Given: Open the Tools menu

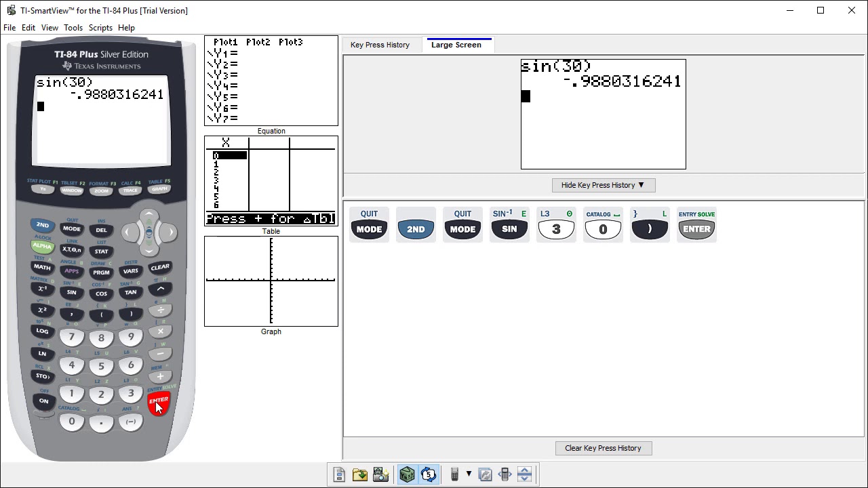Looking at the screenshot, I should click(x=73, y=28).
